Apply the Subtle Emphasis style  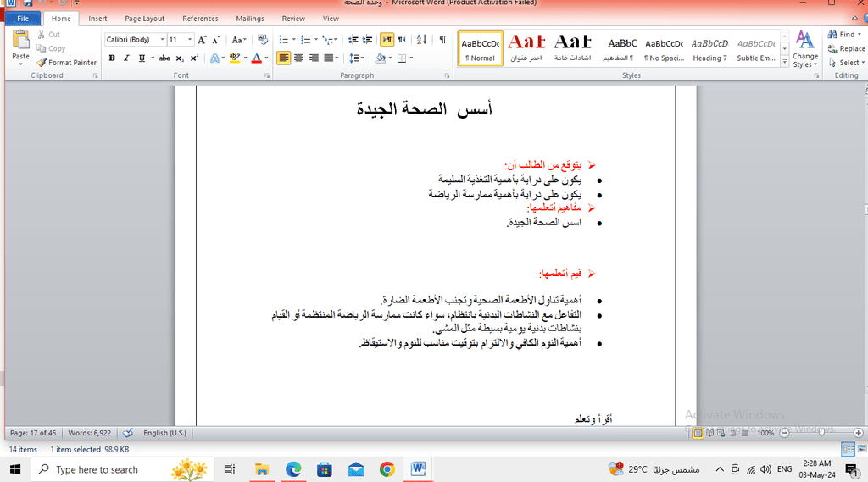(755, 48)
